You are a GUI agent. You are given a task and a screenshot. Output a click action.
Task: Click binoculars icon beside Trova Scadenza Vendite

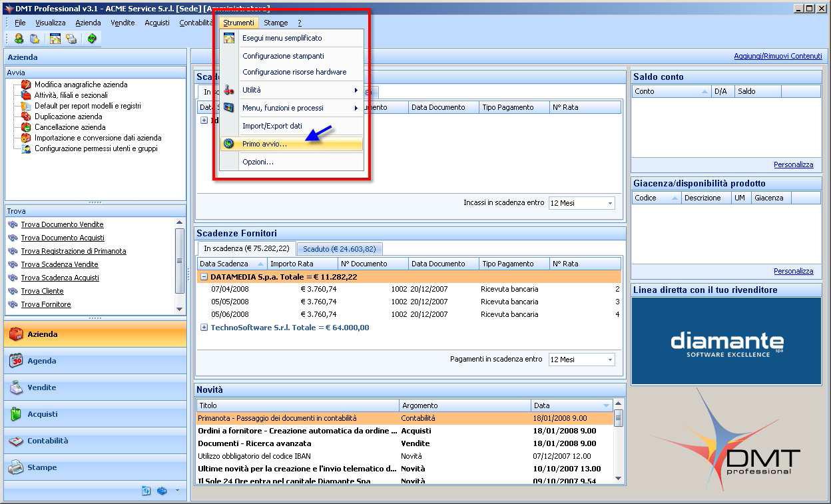[13, 264]
